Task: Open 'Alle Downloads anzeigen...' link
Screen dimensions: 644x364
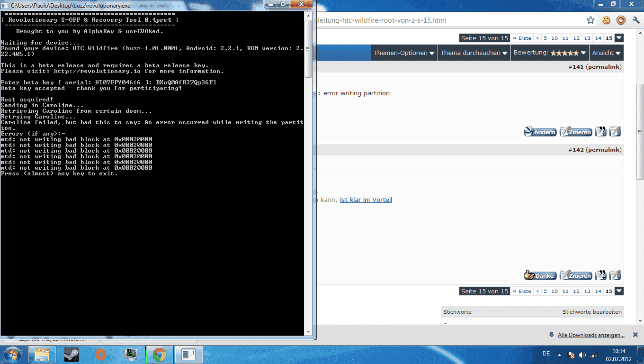Action: 591,335
